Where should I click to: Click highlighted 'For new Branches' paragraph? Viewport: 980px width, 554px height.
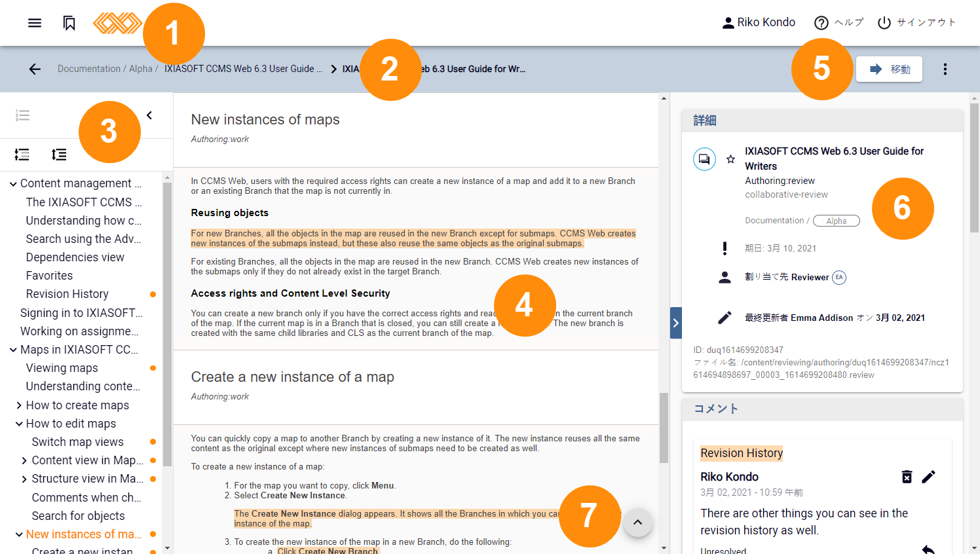coord(413,238)
